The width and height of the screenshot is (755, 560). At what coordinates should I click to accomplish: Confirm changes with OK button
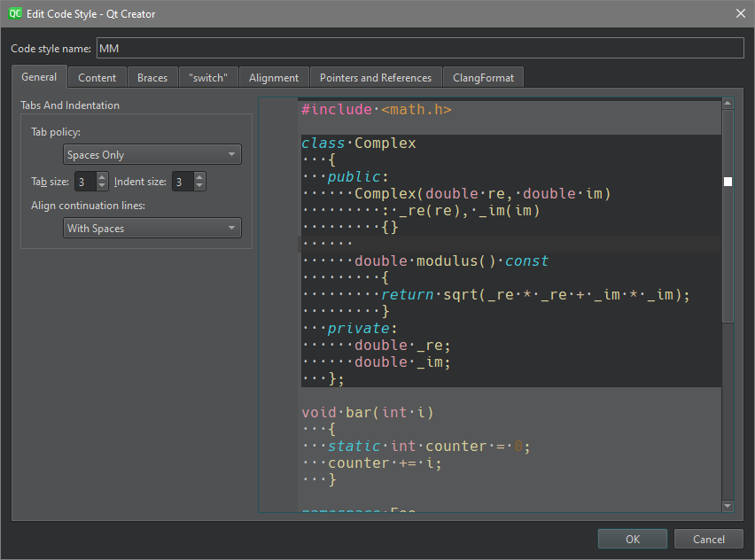(x=632, y=539)
